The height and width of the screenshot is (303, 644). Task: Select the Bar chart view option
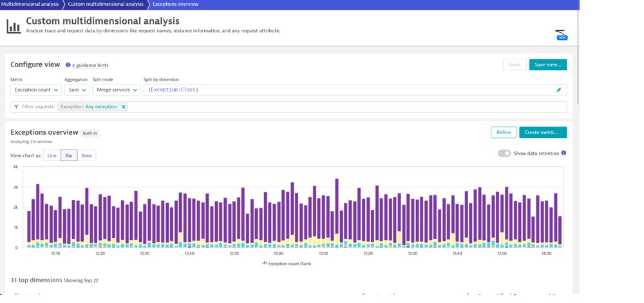click(x=69, y=155)
